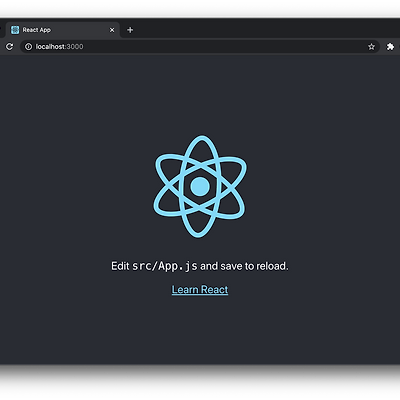Click the React favicon in the tab
Viewport: 400px width, 400px height.
[15, 30]
